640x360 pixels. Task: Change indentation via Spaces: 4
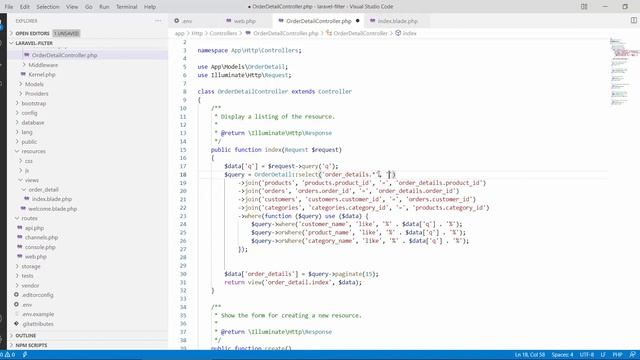[x=562, y=355]
